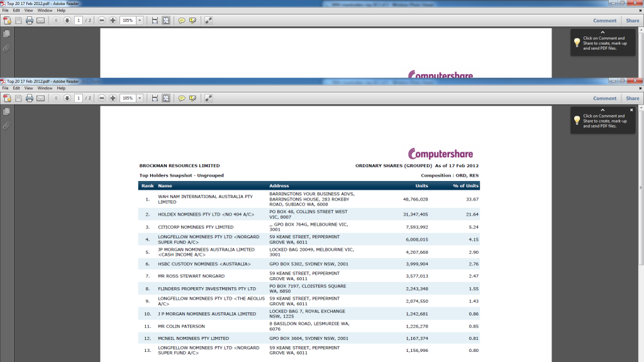
Task: Zoom out with minus button in back window
Action: click(x=101, y=20)
